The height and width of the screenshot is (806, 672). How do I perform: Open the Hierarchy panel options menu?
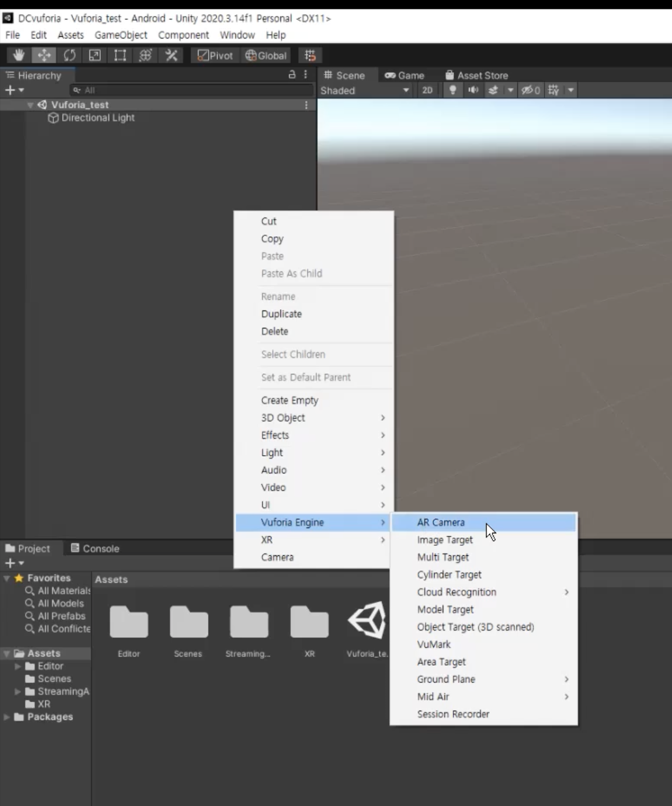306,75
